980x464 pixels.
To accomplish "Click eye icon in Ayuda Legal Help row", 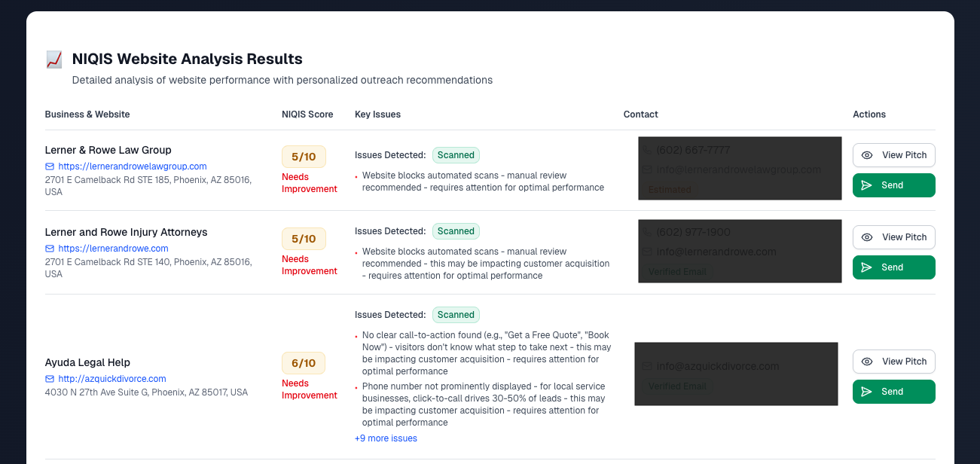I will pyautogui.click(x=867, y=362).
